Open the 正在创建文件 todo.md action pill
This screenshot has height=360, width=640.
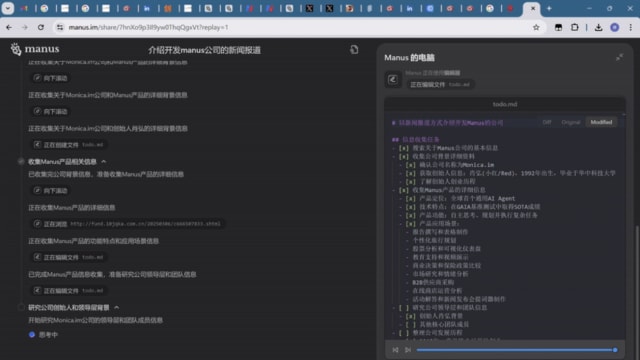70,144
